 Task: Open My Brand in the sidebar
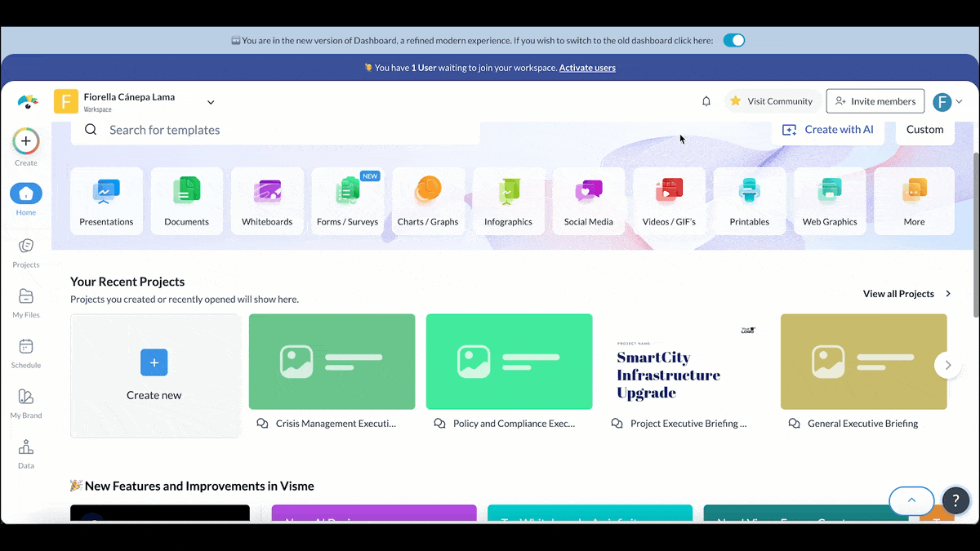click(x=25, y=403)
